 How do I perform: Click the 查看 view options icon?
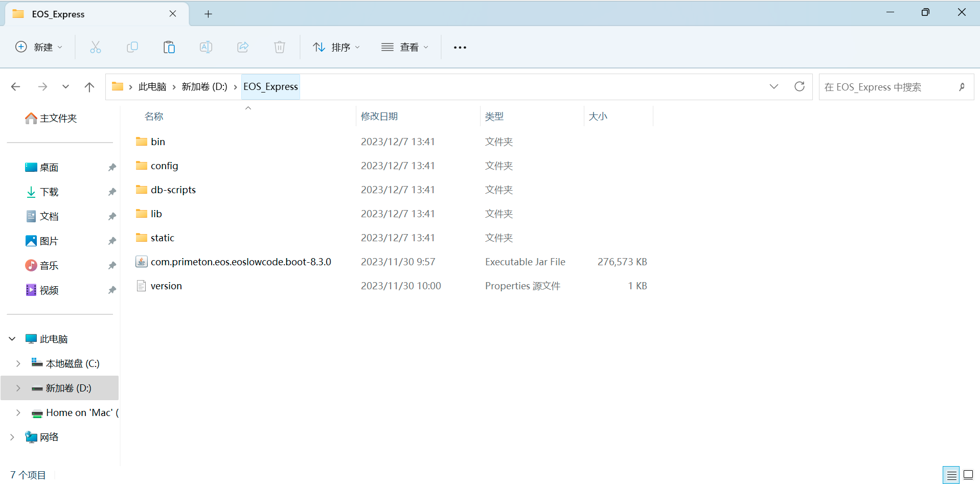(x=404, y=47)
